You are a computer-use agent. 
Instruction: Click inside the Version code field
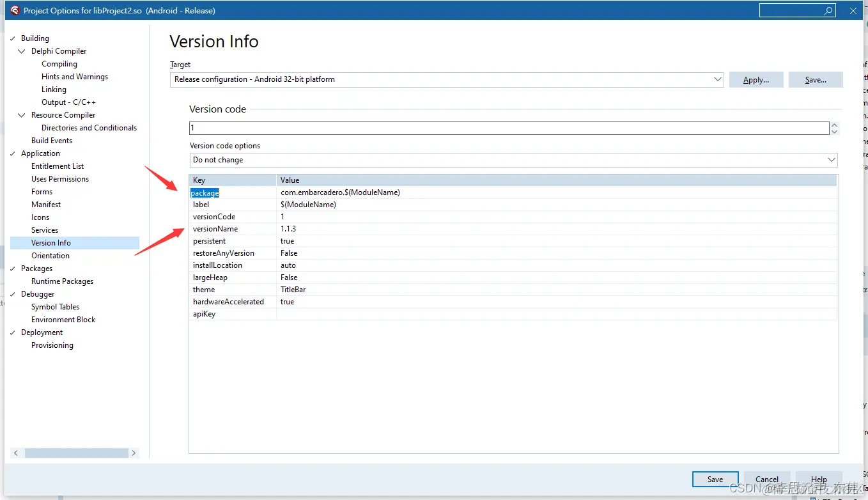509,128
